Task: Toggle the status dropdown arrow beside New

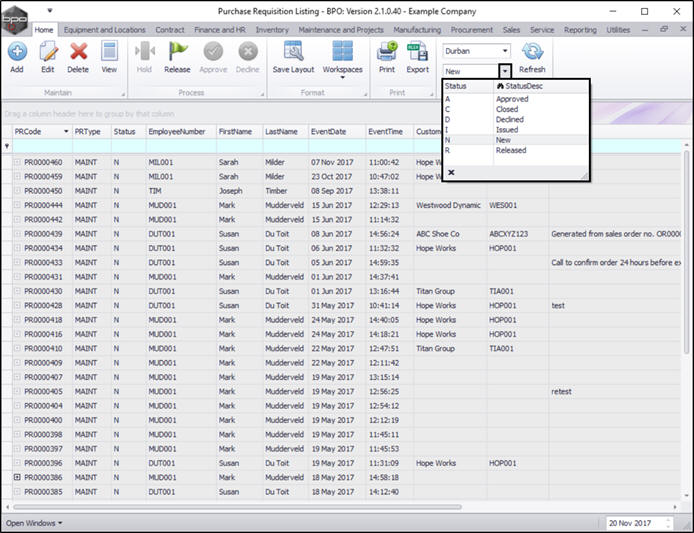Action: [505, 72]
